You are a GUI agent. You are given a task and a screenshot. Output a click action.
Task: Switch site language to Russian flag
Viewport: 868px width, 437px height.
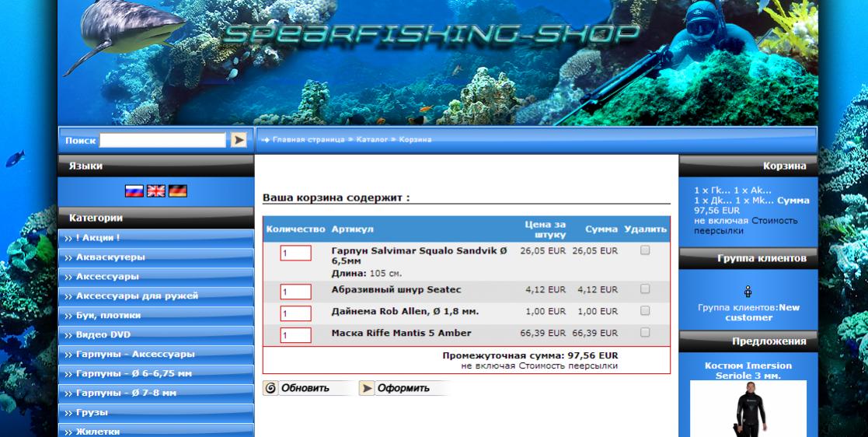(x=134, y=191)
